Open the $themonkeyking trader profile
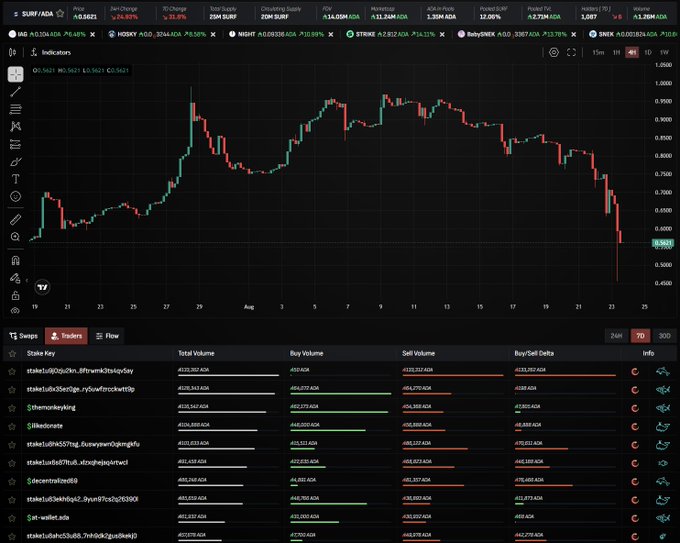680x543 pixels. pos(51,408)
